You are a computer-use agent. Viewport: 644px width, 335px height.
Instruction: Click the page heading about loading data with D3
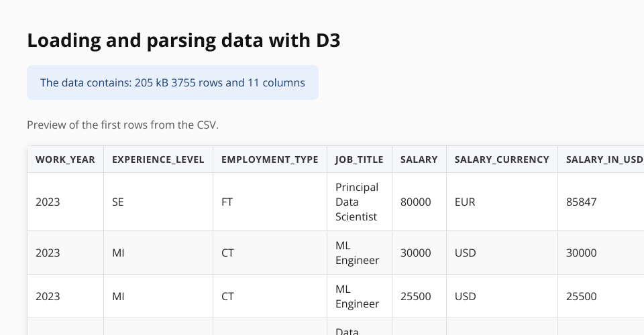184,41
